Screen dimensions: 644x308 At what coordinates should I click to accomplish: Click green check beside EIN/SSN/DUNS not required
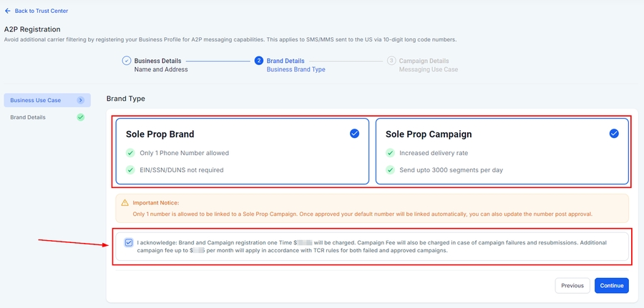point(130,170)
